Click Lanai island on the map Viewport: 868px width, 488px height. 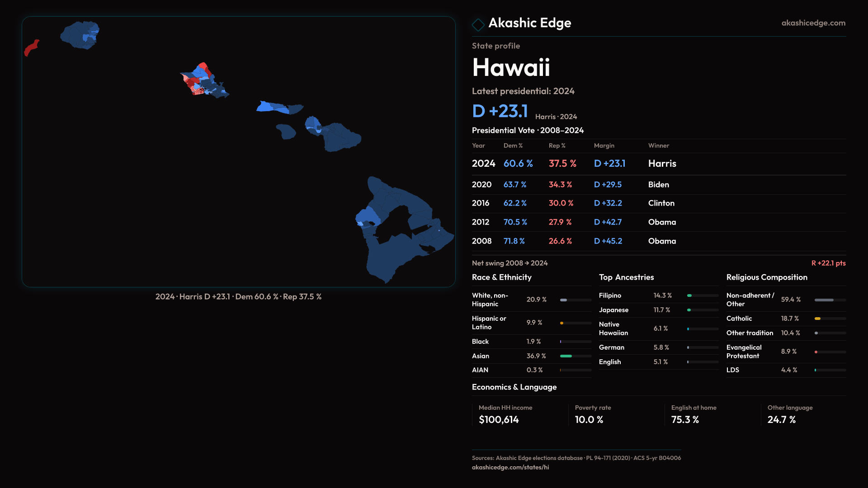[x=286, y=131]
